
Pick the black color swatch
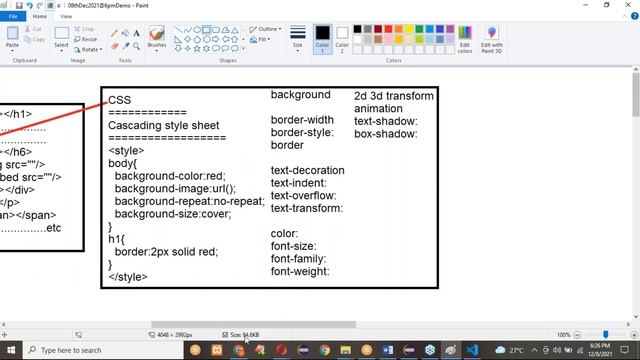tap(358, 29)
